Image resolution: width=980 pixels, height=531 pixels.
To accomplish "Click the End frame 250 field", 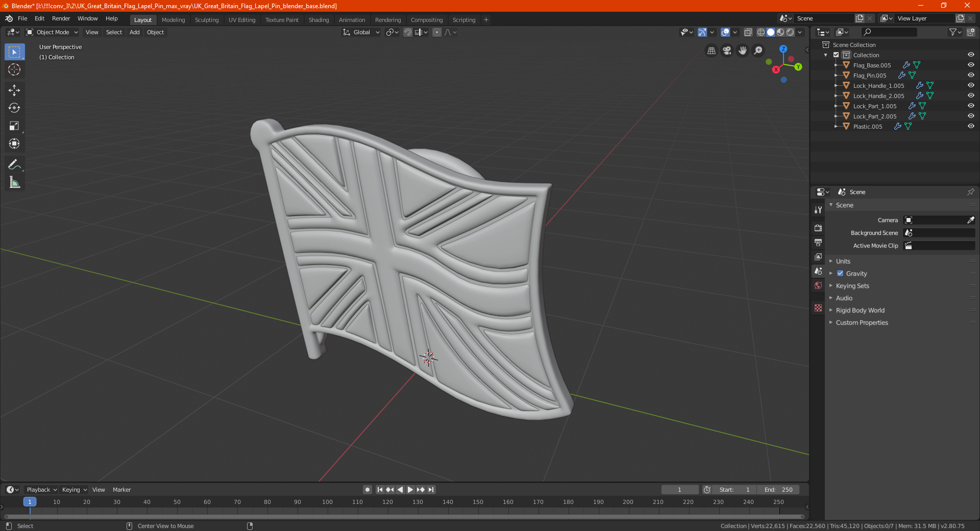I will (778, 490).
